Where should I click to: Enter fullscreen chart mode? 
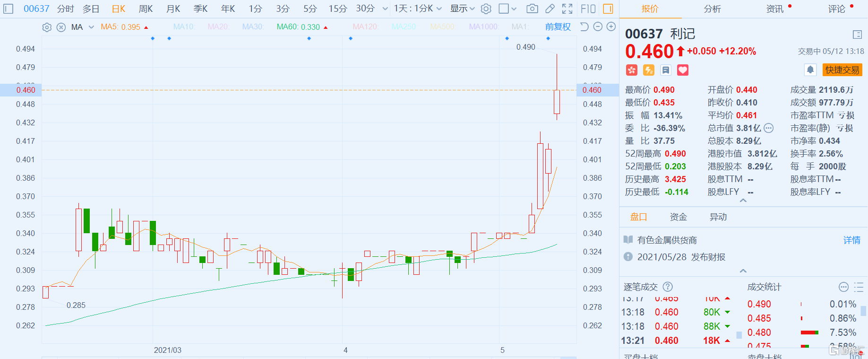[567, 9]
